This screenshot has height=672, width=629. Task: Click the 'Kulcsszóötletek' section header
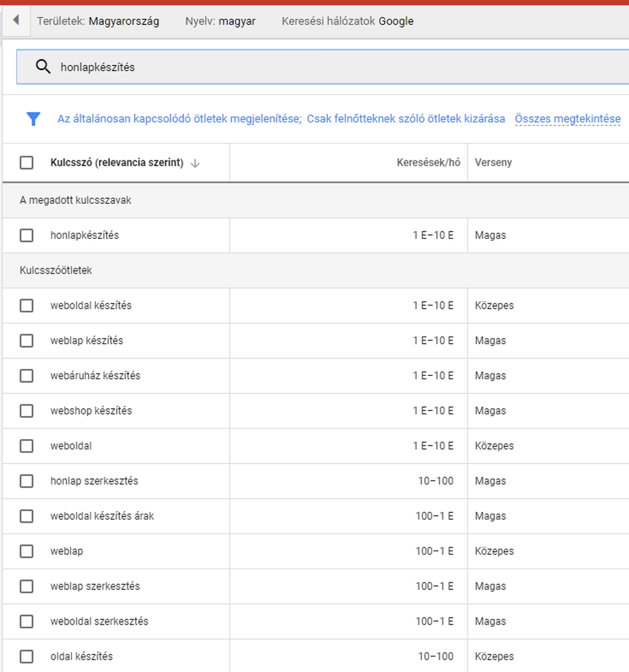pos(56,270)
